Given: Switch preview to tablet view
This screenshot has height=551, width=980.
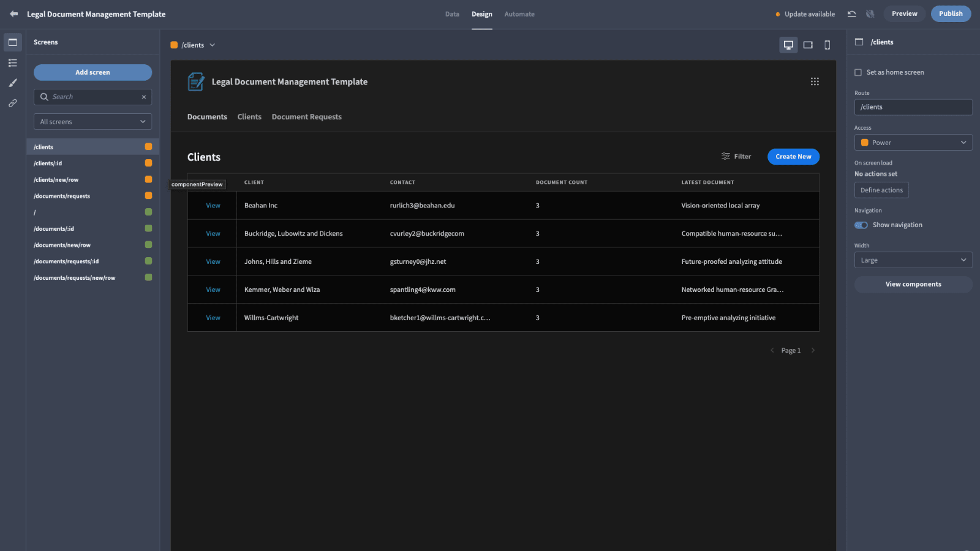Looking at the screenshot, I should point(808,45).
